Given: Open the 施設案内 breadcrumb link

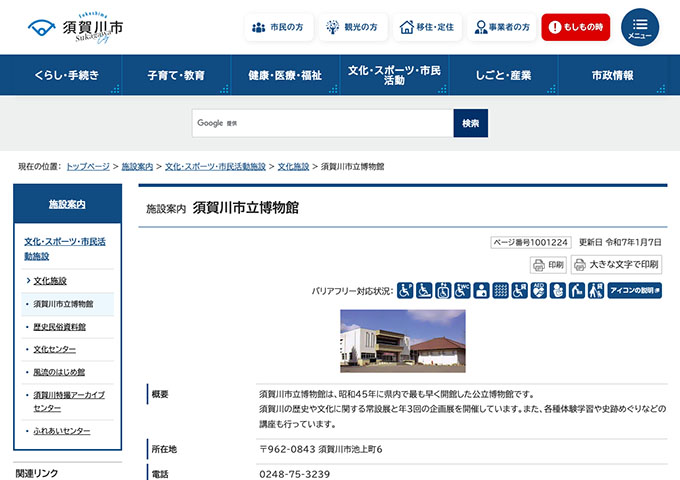Looking at the screenshot, I should click(x=137, y=167).
